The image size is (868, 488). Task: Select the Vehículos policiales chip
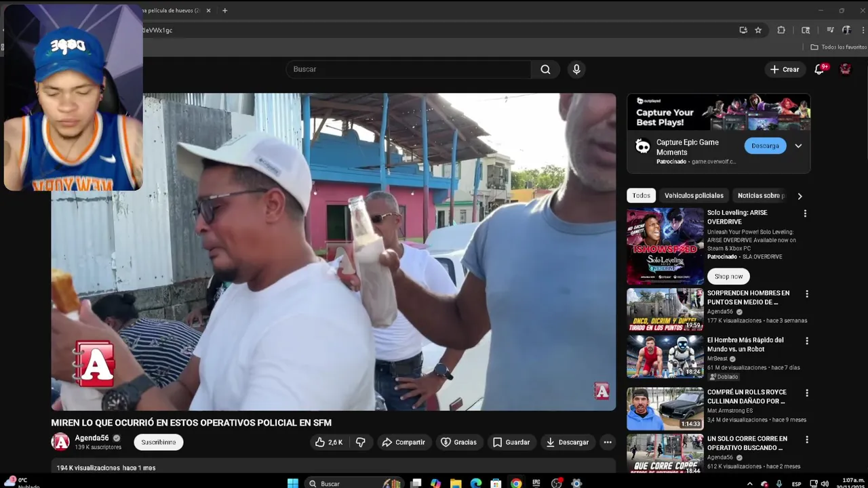pyautogui.click(x=694, y=196)
